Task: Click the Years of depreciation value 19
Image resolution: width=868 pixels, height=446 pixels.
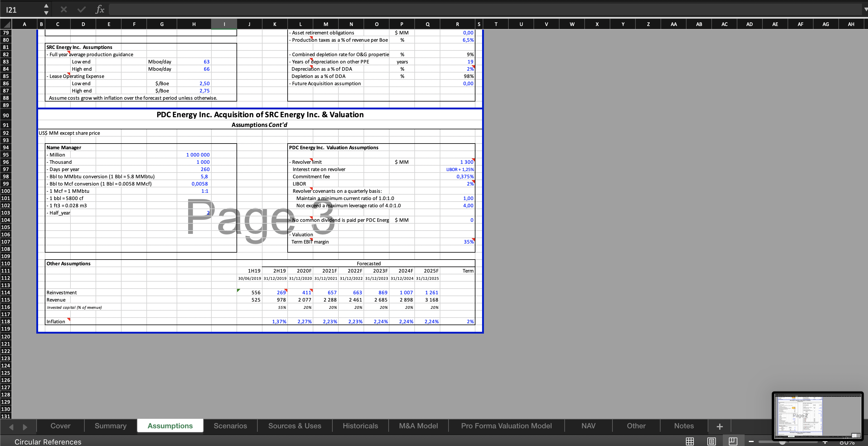Action: pyautogui.click(x=458, y=62)
